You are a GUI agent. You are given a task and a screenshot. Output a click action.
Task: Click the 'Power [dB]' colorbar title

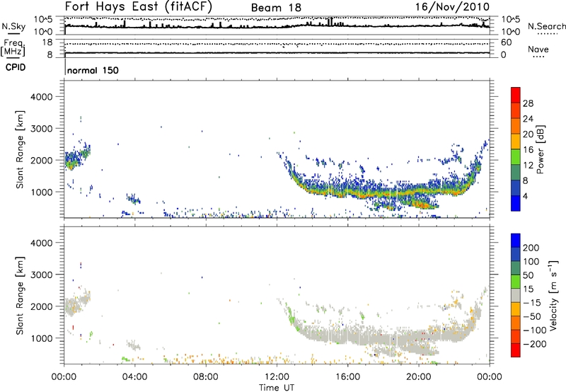(x=540, y=149)
